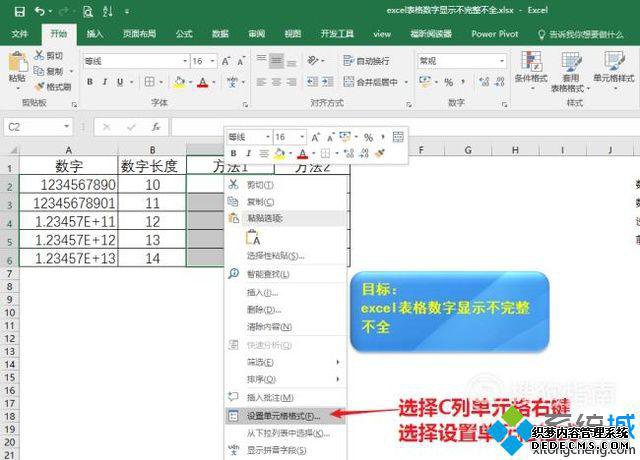
Task: Click mini toolbar font color red A
Action: tap(302, 153)
